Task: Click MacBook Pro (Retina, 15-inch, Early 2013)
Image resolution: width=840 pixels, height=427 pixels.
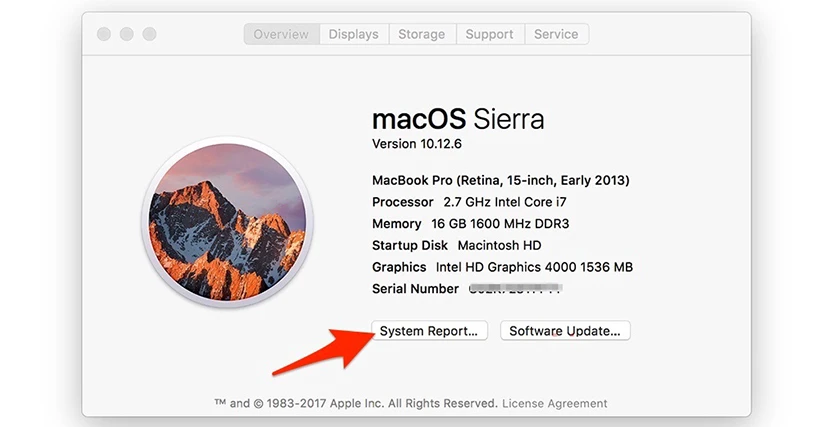Action: coord(501,181)
